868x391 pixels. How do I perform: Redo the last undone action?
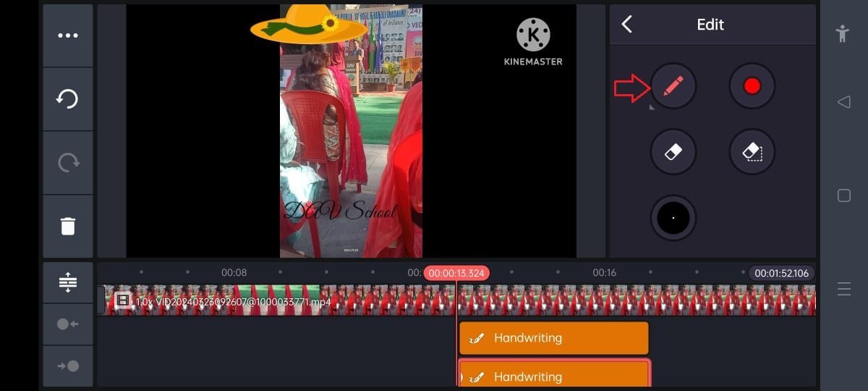[68, 163]
